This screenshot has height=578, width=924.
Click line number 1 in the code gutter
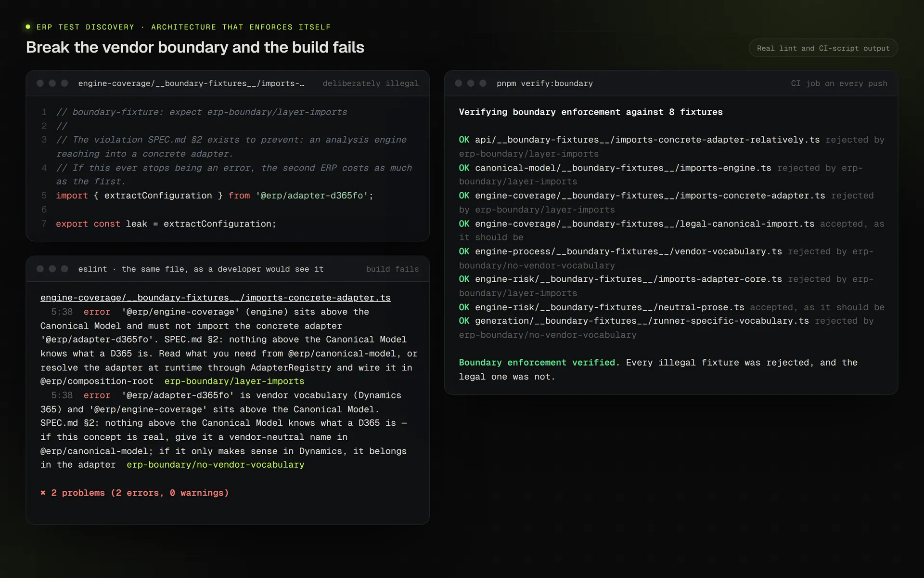(x=44, y=112)
